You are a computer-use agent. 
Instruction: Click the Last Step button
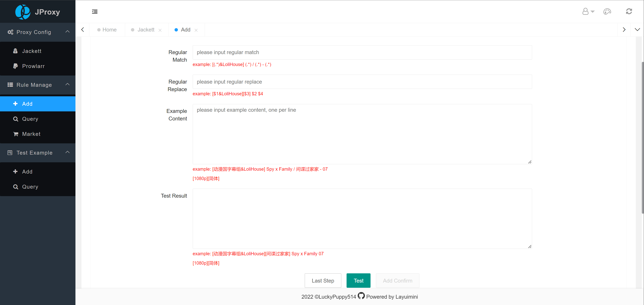tap(322, 281)
